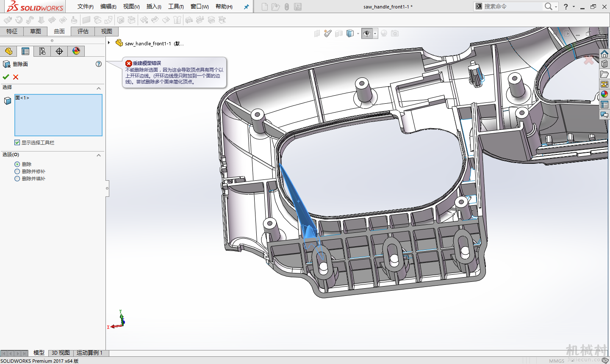Switch to the 3D 视图 bottom tab
Screen dimensions: 610x364
click(x=61, y=353)
